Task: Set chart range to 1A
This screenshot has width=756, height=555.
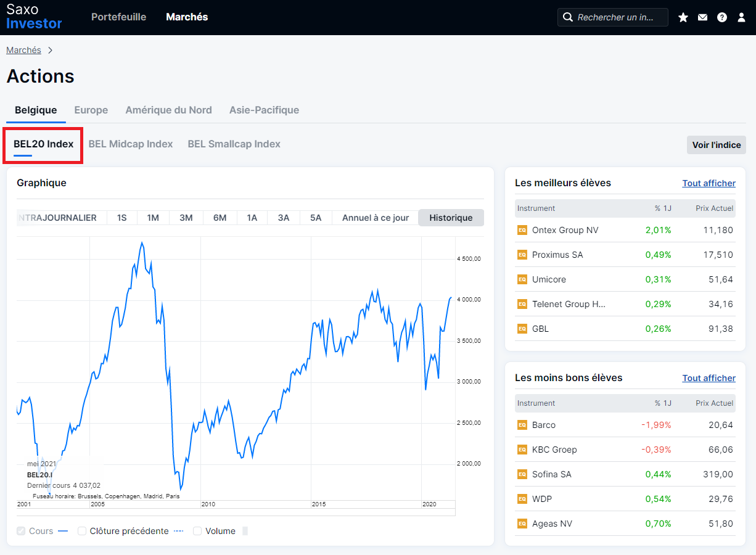Action: 252,218
